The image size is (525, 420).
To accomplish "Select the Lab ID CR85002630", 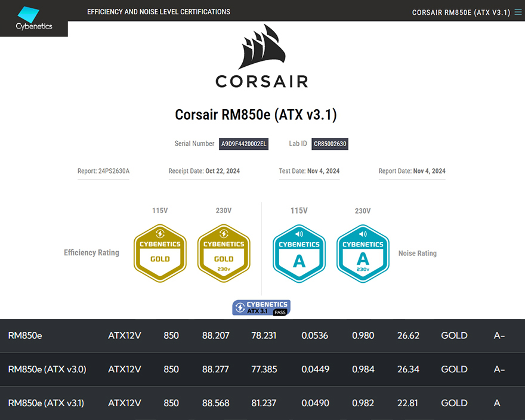I will (330, 144).
